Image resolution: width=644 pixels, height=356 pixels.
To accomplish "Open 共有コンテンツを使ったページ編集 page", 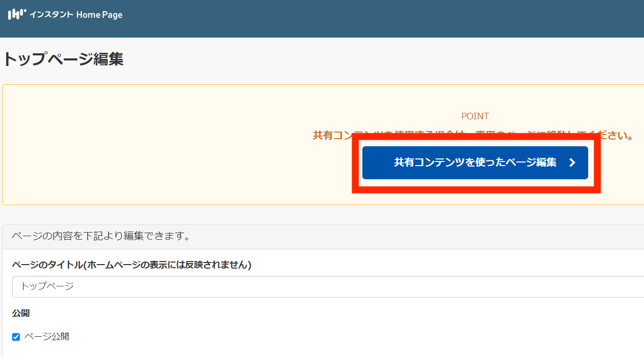I will click(474, 163).
